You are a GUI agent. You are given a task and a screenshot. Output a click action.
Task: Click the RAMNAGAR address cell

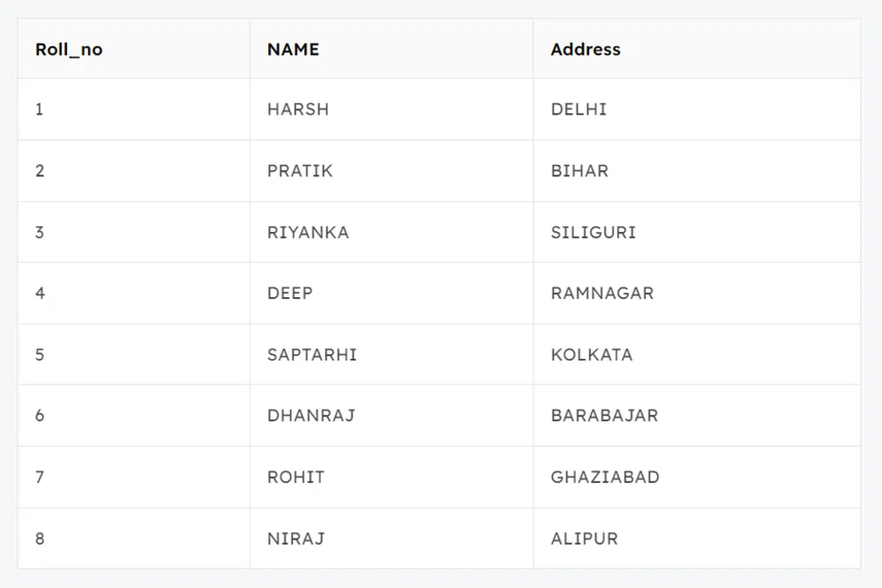(x=602, y=293)
